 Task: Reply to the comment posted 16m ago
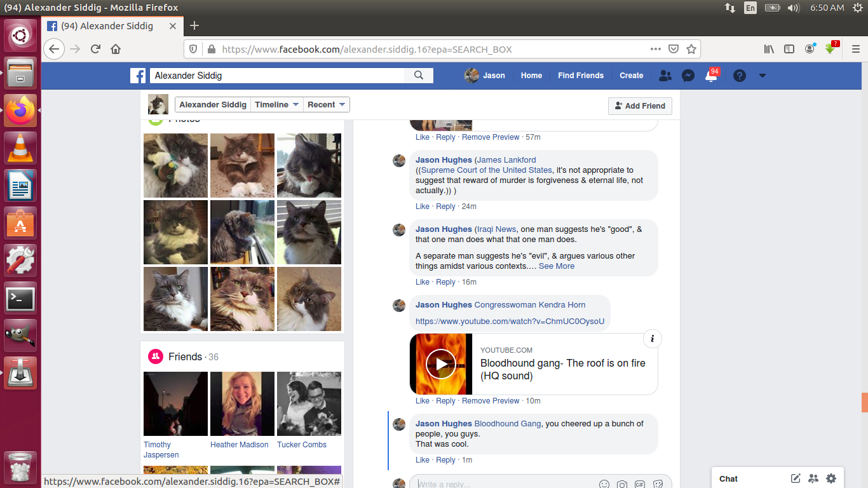pyautogui.click(x=445, y=282)
